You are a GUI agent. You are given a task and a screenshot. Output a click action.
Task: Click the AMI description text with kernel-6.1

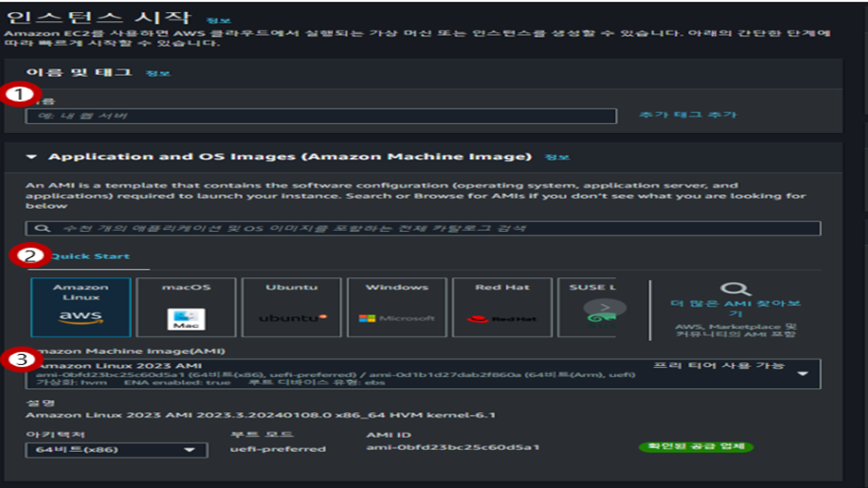(x=260, y=415)
